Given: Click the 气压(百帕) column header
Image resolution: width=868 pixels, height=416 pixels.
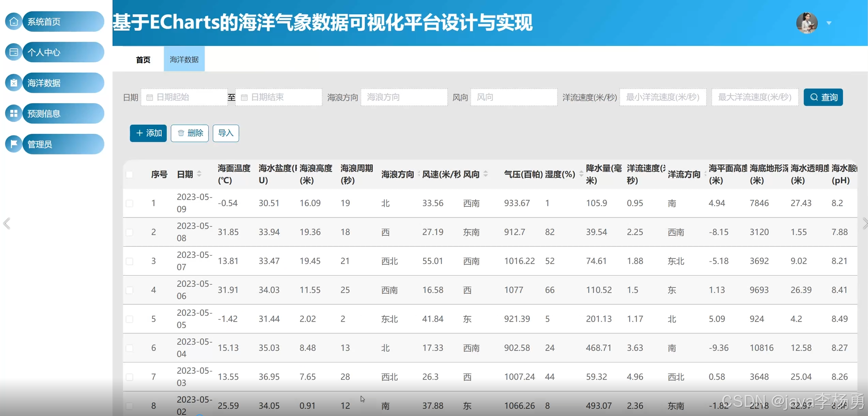Looking at the screenshot, I should pos(523,174).
